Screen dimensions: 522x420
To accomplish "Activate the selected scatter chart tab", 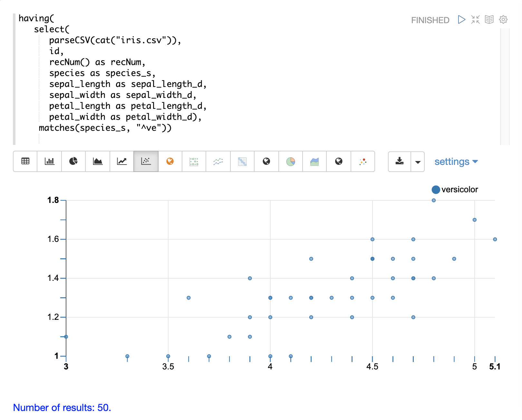I will [146, 161].
